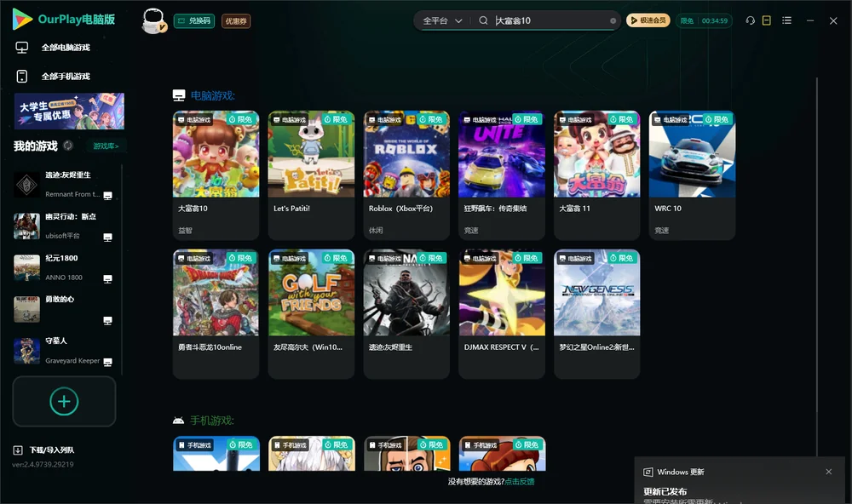852x504 pixels.
Task: Open the 遗迹:灰烬重生 game card in results
Action: pos(406,314)
